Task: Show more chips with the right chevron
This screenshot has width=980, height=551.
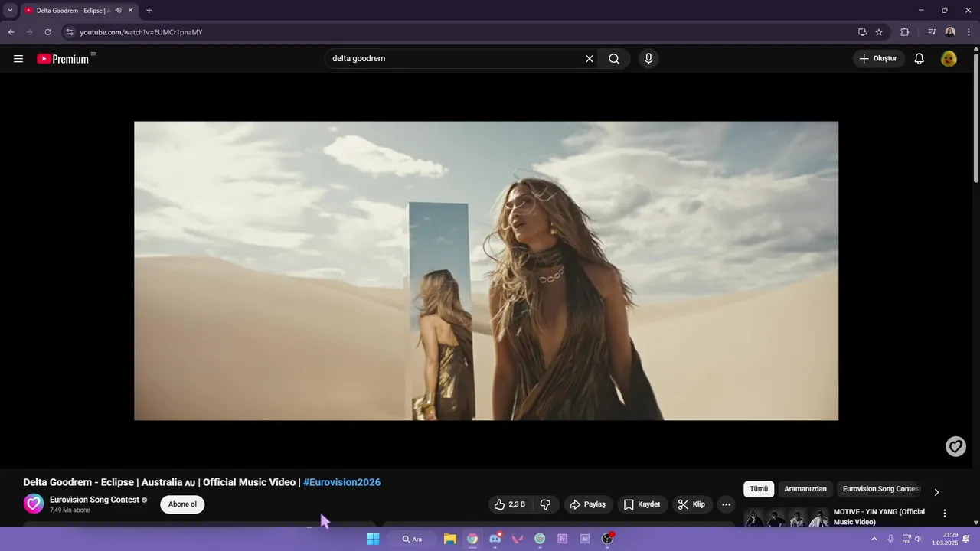Action: [936, 492]
